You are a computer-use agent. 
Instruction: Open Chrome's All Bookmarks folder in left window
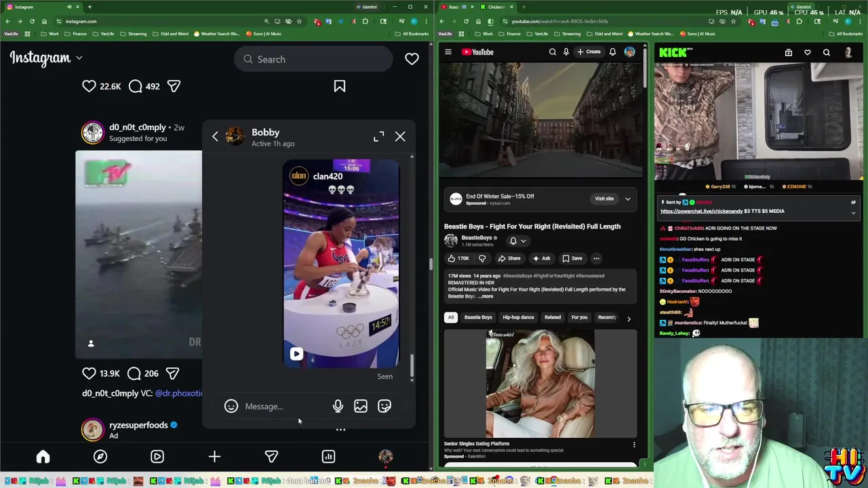tap(412, 34)
